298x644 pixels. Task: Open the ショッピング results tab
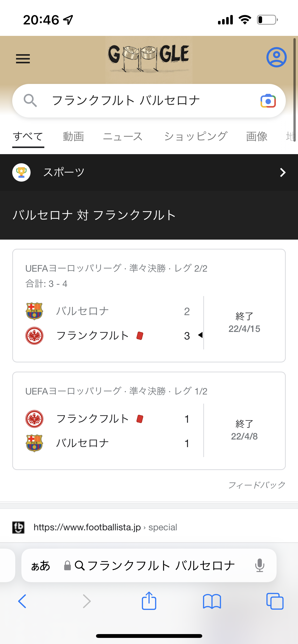pyautogui.click(x=196, y=137)
